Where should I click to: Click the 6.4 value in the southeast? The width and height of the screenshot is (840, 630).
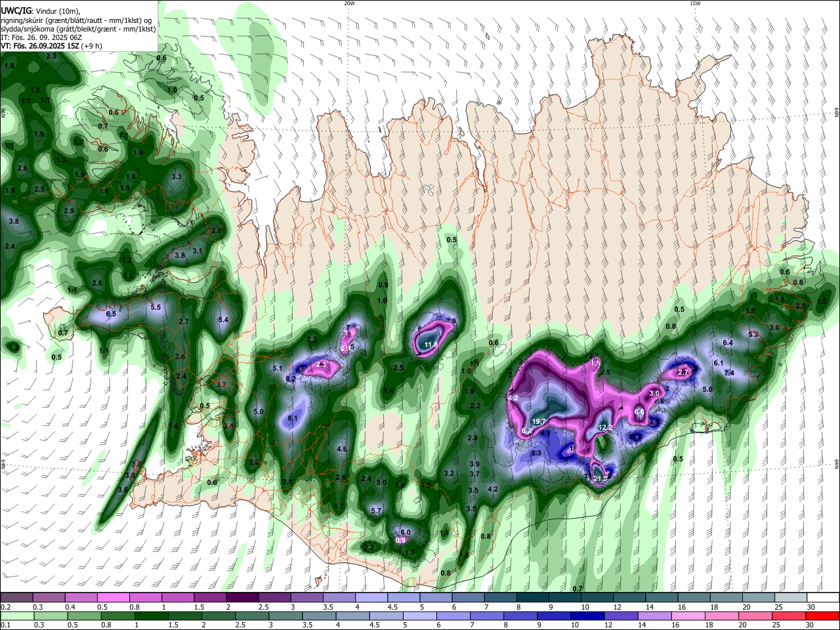(728, 343)
